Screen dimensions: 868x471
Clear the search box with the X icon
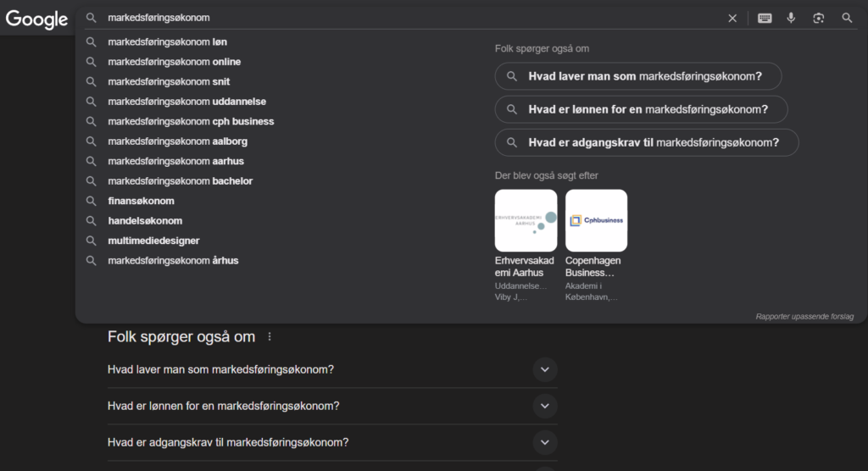tap(732, 19)
